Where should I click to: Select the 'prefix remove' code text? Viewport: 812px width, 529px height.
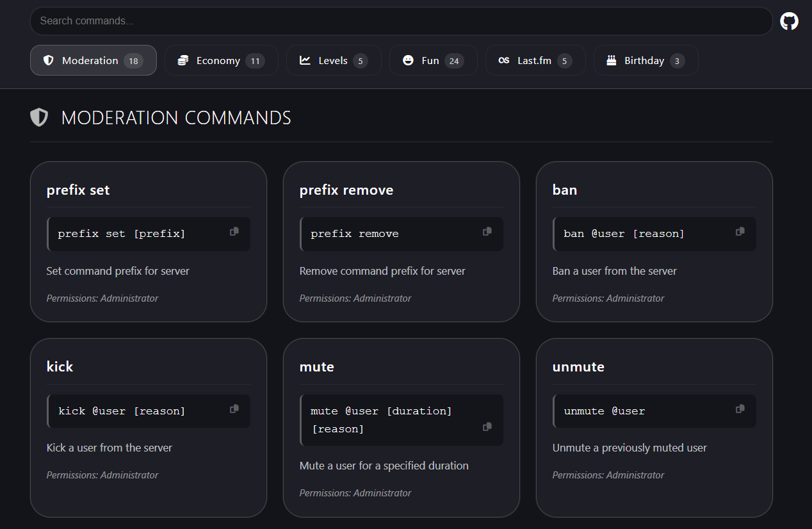point(355,234)
